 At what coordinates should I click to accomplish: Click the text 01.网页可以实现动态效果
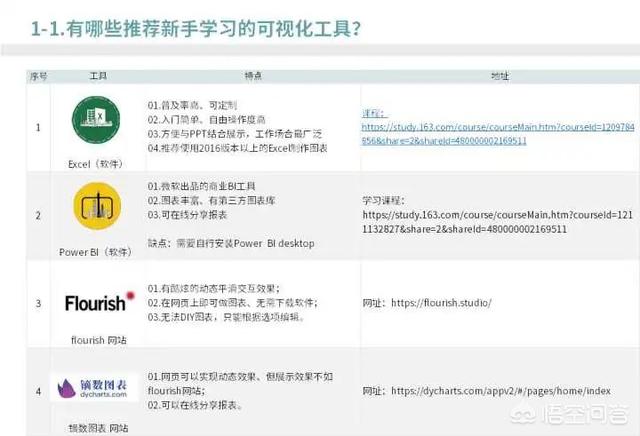pyautogui.click(x=201, y=376)
